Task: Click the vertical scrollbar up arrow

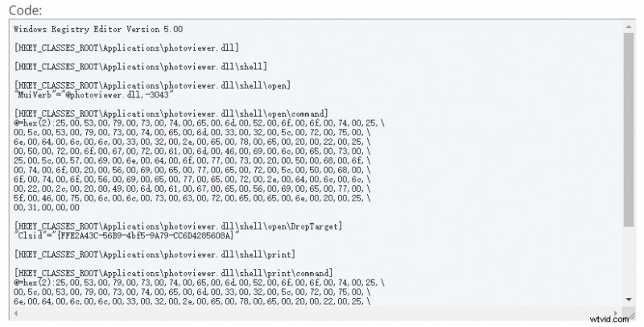Action: coord(628,26)
